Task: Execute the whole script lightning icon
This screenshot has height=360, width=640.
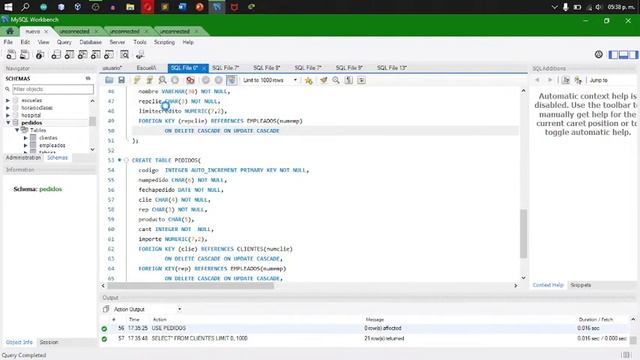Action: pyautogui.click(x=137, y=80)
